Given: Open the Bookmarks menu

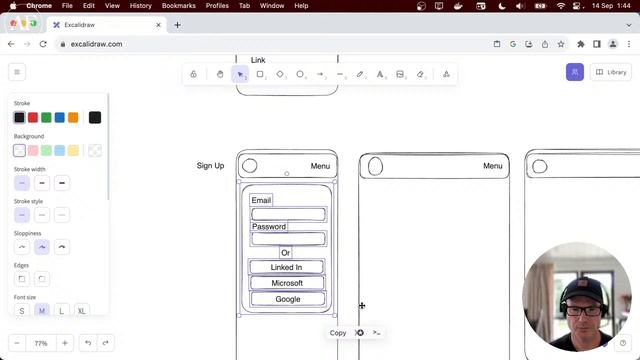Looking at the screenshot, I should coord(178,6).
